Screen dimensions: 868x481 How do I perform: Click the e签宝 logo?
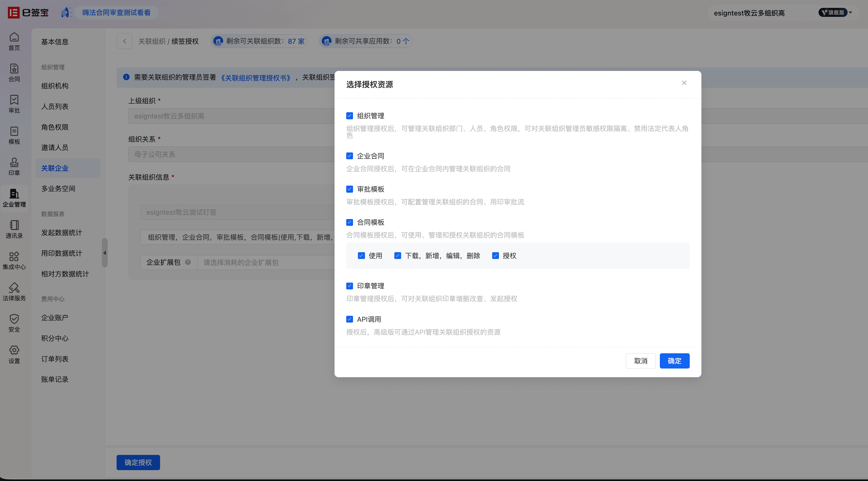pos(28,13)
